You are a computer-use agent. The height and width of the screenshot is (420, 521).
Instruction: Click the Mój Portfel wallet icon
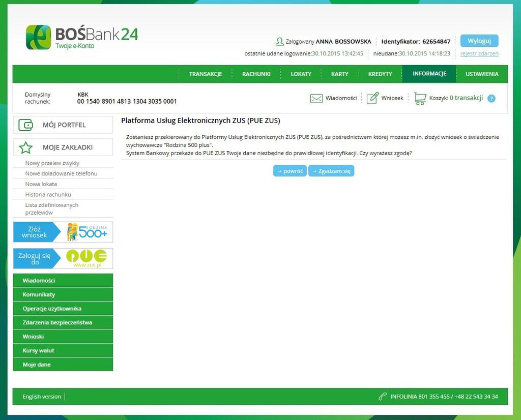[25, 125]
